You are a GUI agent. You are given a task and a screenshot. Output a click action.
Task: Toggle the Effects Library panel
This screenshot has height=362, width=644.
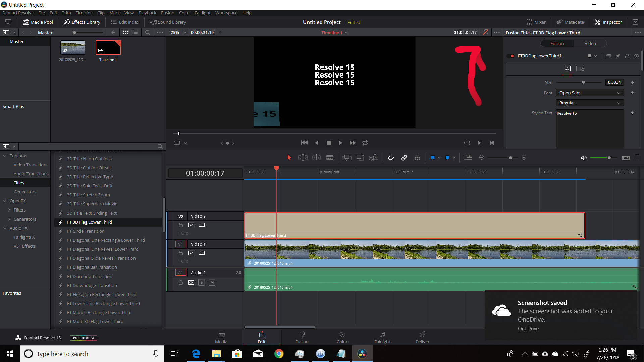pos(82,22)
